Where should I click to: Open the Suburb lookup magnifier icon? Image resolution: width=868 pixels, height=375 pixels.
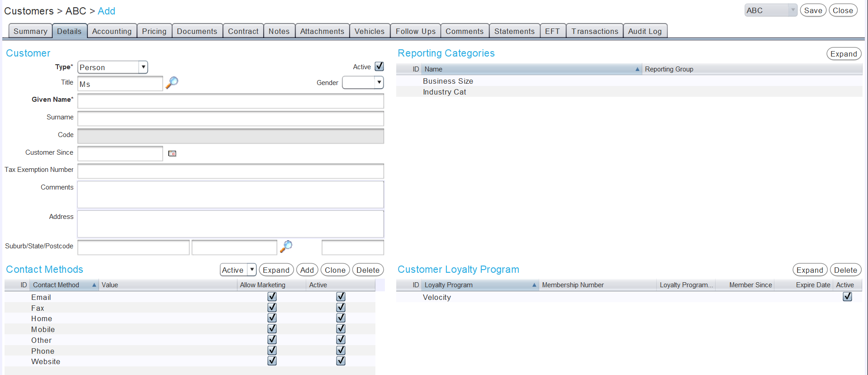coord(286,247)
